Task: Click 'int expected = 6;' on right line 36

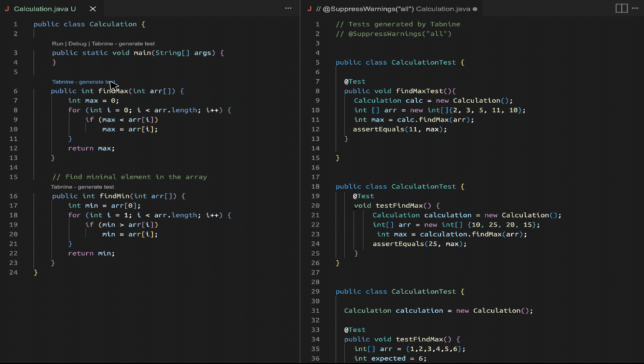Action: coord(390,358)
